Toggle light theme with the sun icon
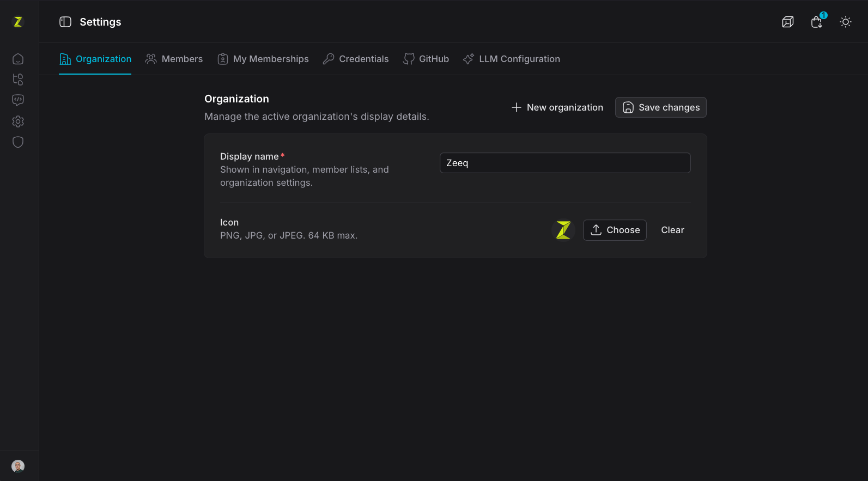Viewport: 868px width, 481px height. tap(846, 22)
